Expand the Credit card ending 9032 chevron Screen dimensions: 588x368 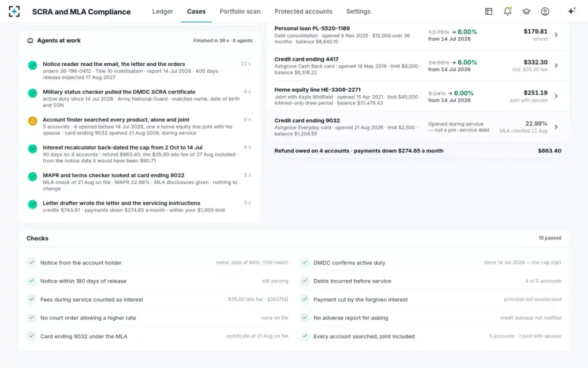(x=556, y=127)
